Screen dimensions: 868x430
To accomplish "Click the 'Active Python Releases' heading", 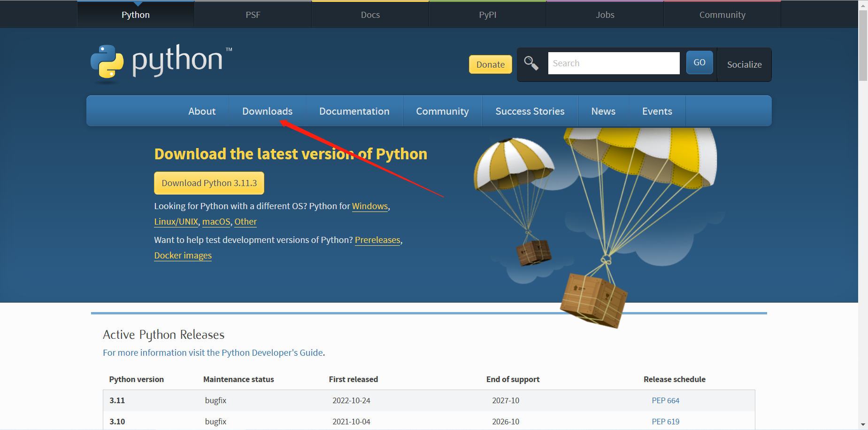I will tap(164, 335).
